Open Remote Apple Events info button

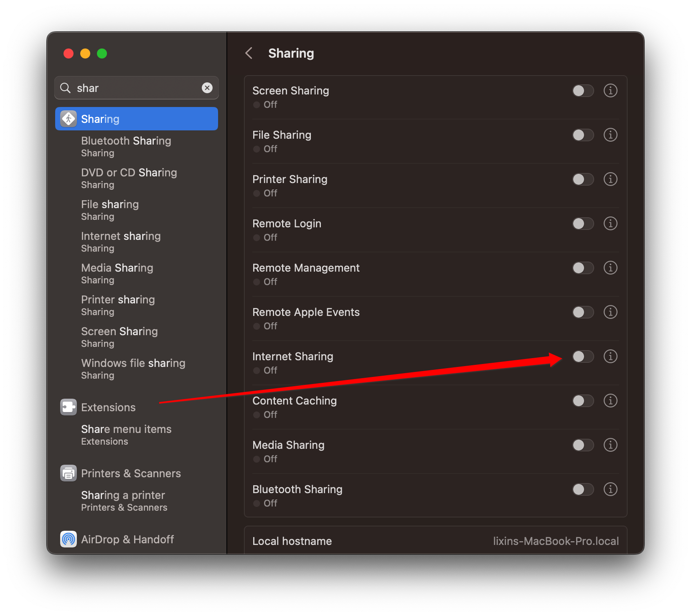(x=610, y=312)
